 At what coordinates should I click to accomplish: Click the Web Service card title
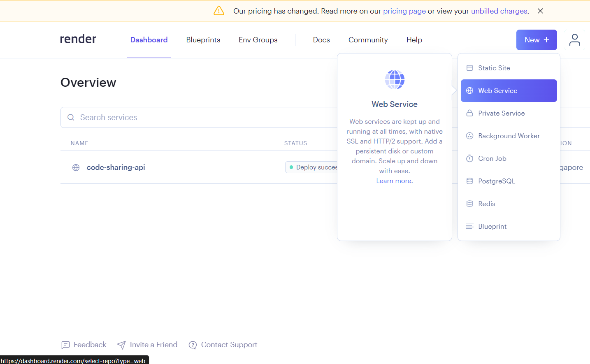(x=395, y=104)
